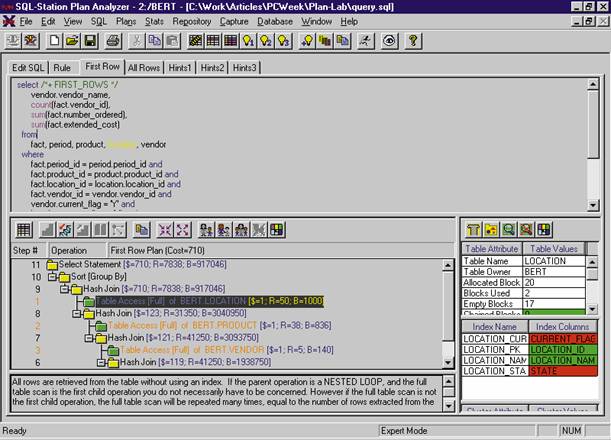Viewport: 611px width, 440px height.
Task: Select Table Access BERT.LOCATION row
Action: pos(210,301)
